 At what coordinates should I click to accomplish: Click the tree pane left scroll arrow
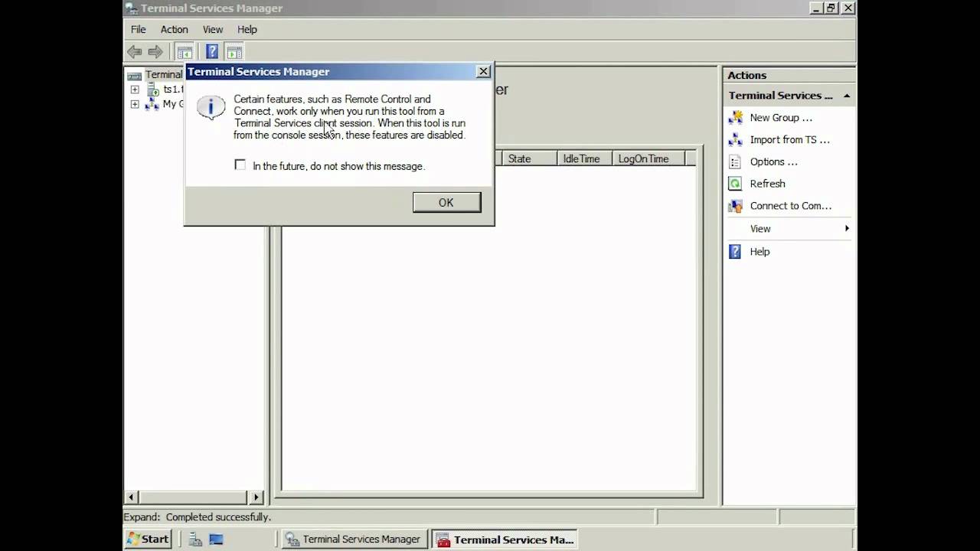coord(131,497)
